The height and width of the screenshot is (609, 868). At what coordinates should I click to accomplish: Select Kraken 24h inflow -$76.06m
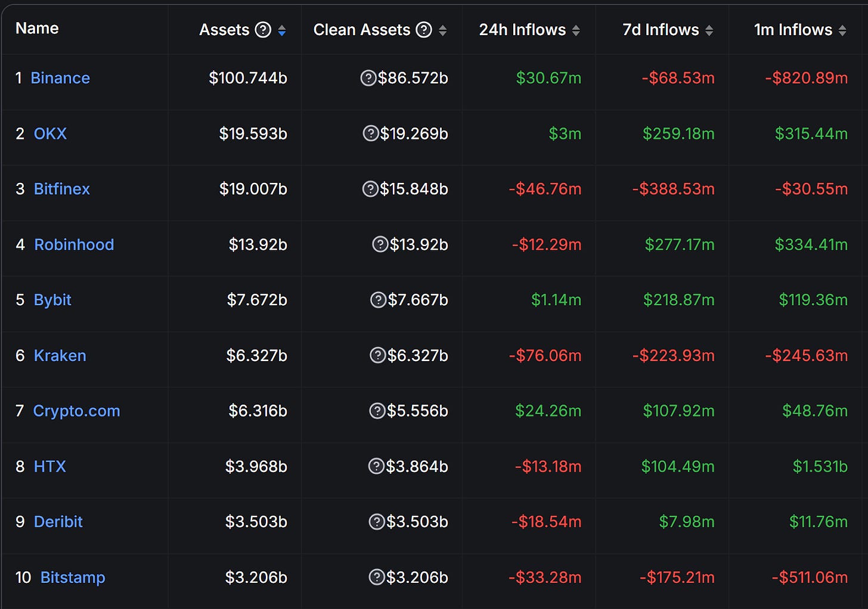(545, 355)
